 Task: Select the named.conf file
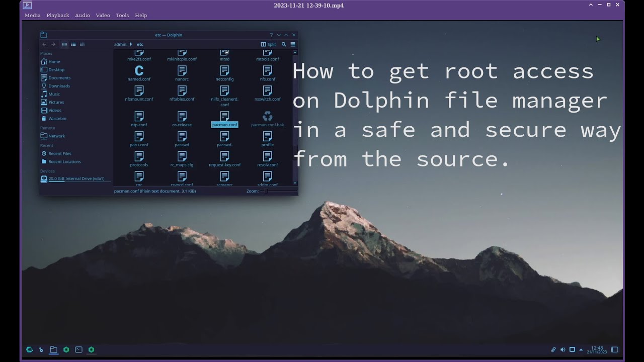click(x=139, y=73)
